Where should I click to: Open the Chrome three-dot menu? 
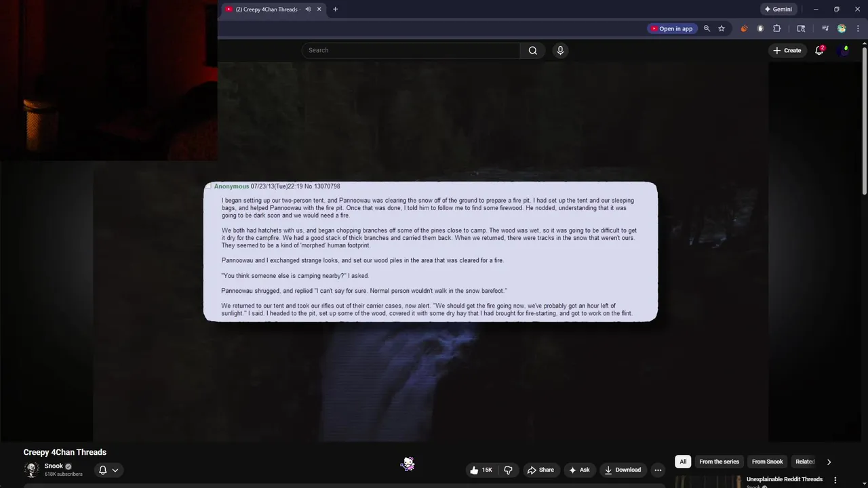[x=857, y=28]
